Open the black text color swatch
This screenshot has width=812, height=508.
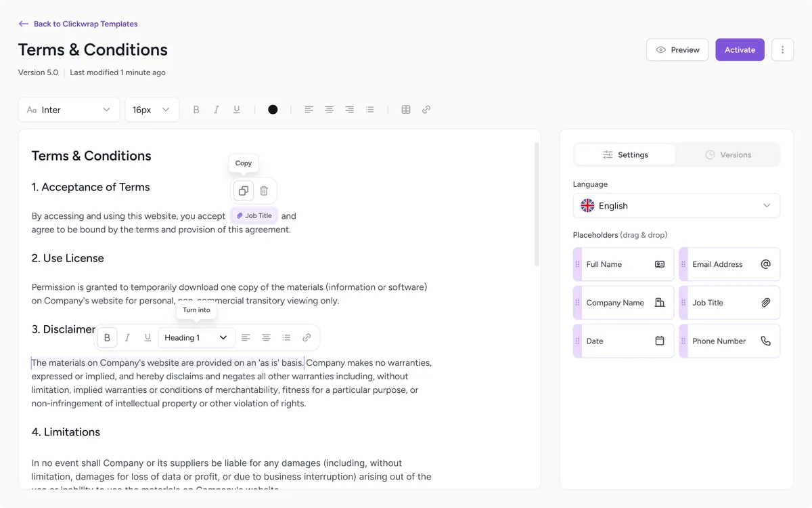(x=273, y=110)
